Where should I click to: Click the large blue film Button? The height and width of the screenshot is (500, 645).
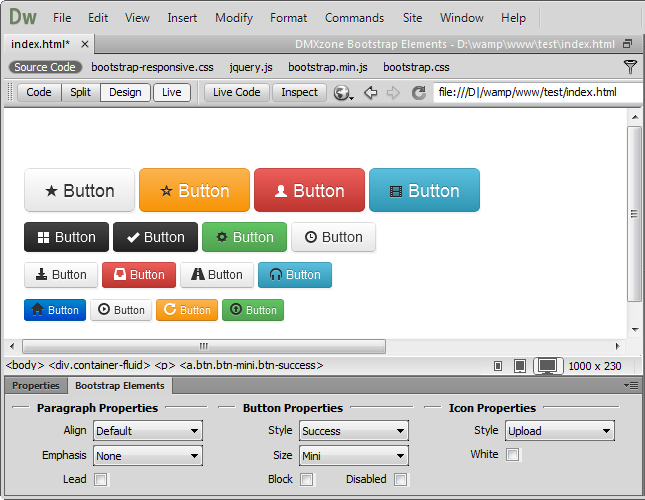(x=425, y=190)
